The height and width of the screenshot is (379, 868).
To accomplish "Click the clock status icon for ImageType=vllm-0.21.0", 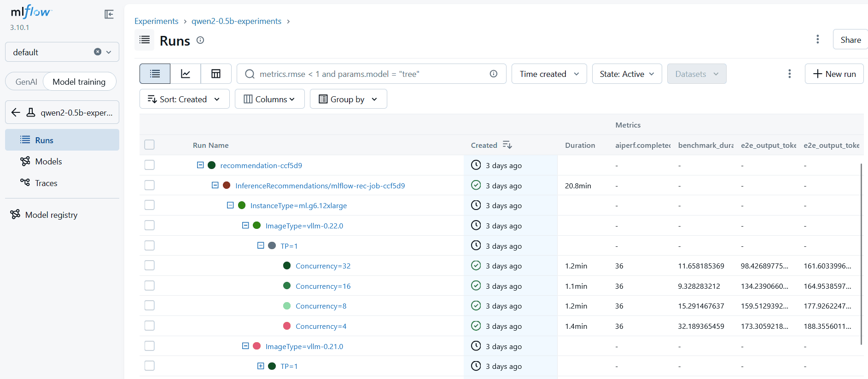I will (476, 346).
